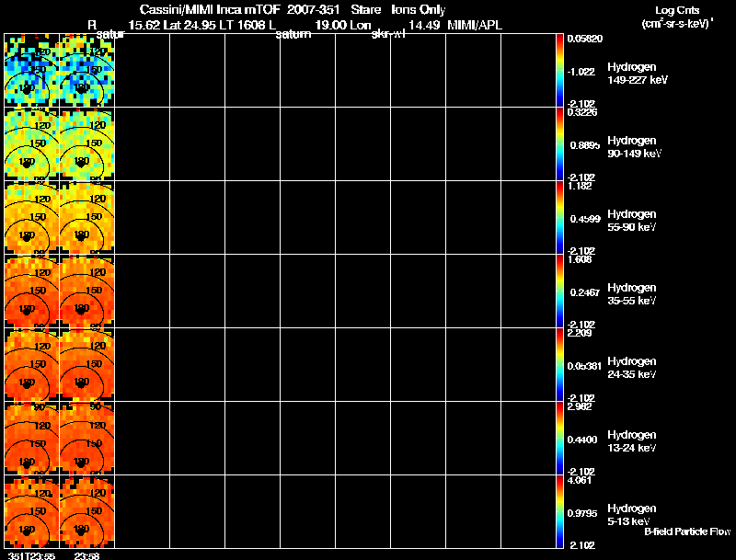
Task: Click the 'skr-wl' label under the header
Action: pos(388,34)
